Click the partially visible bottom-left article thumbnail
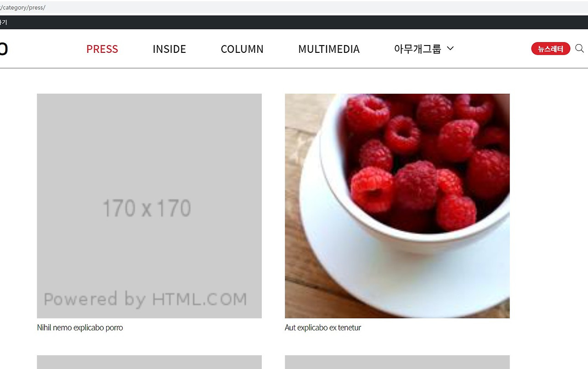The width and height of the screenshot is (588, 369). 149,362
